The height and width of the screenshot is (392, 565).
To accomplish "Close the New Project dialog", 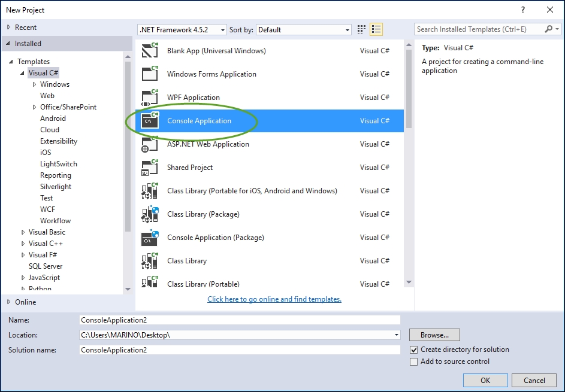I will click(550, 10).
